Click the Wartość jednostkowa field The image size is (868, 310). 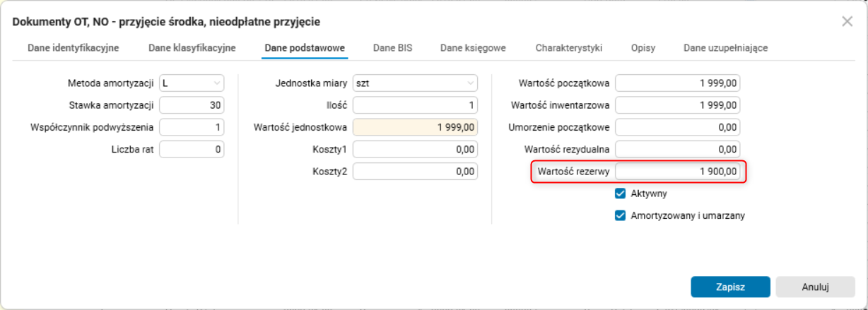coord(415,127)
